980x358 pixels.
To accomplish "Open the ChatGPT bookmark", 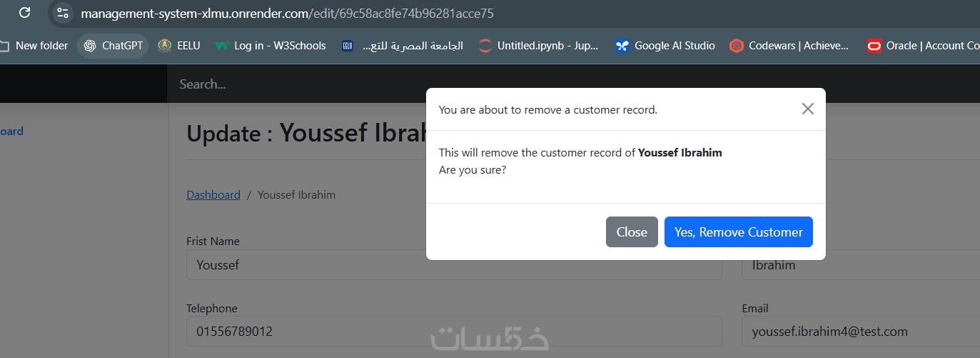I will pyautogui.click(x=113, y=46).
